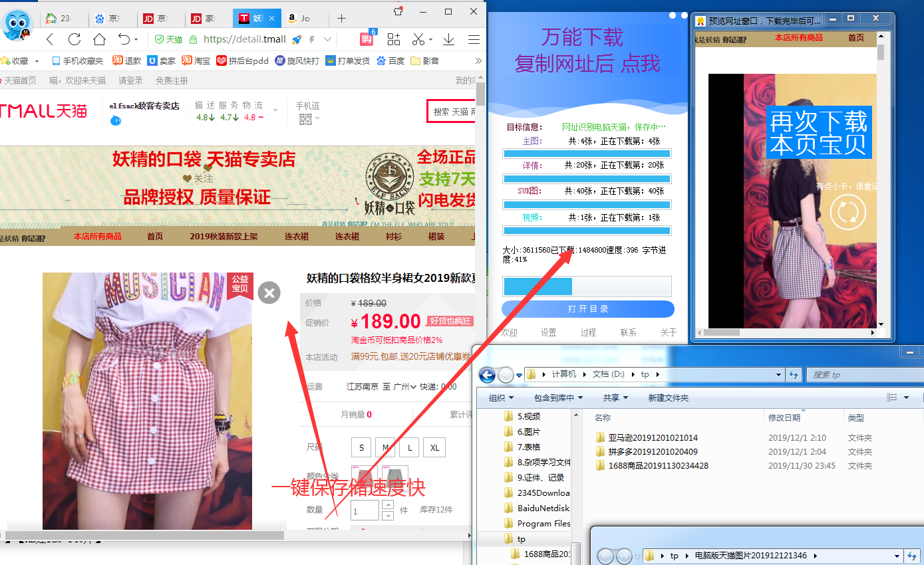Click 再次下载本页宝贝 button in preview window
This screenshot has height=565, width=924.
[x=818, y=132]
